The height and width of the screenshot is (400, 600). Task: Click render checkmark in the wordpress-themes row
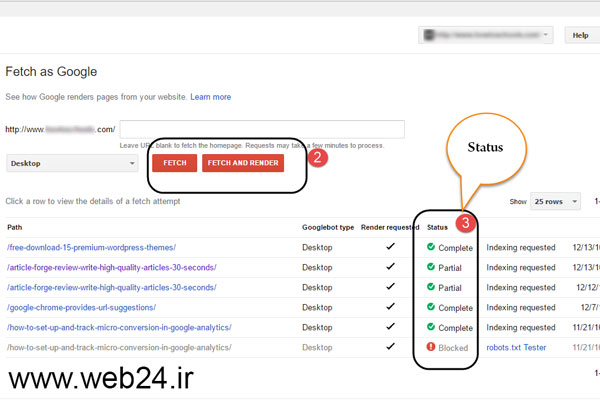tap(390, 247)
